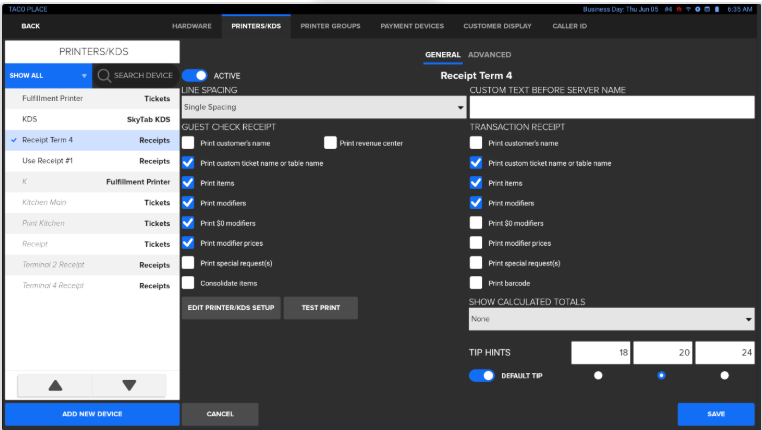Open the Show Calculated Totals dropdown
This screenshot has width=762, height=430.
[612, 319]
